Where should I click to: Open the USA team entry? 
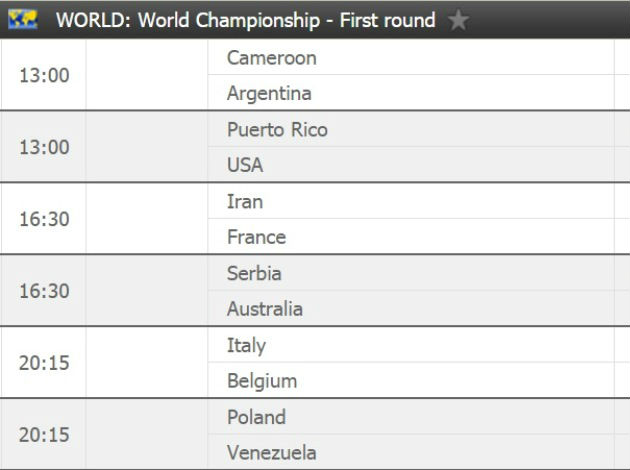245,166
